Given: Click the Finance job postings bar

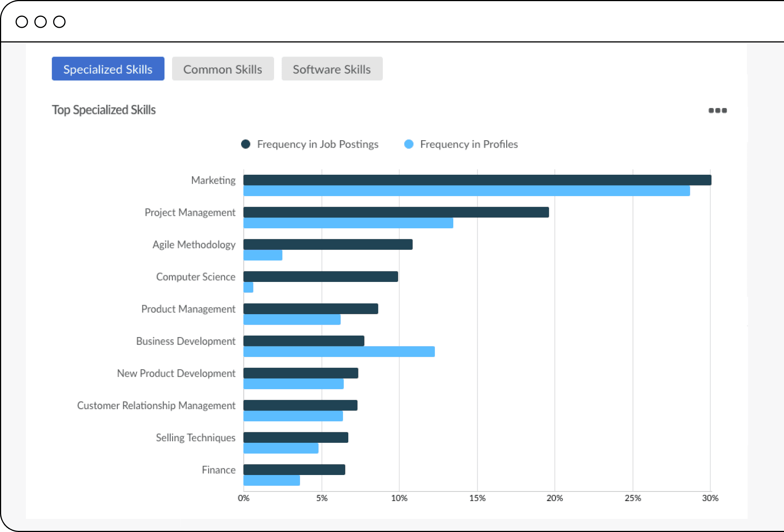Looking at the screenshot, I should (294, 470).
